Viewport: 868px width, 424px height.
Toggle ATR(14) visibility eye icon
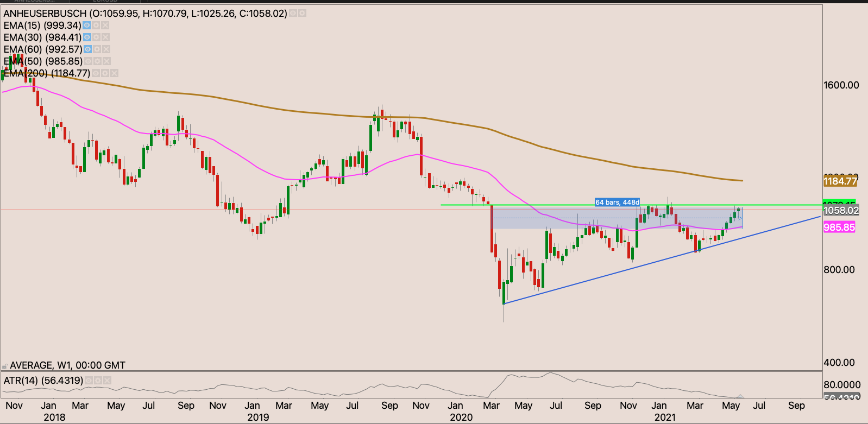coord(89,381)
